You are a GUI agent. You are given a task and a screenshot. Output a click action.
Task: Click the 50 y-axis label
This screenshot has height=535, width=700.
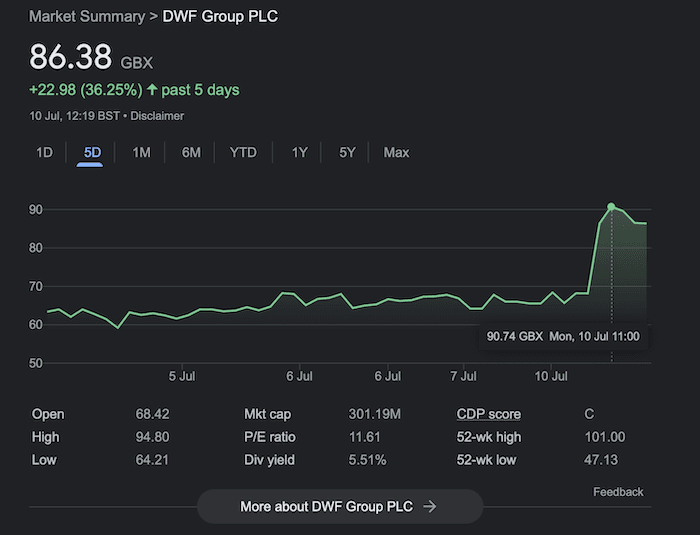[x=36, y=363]
